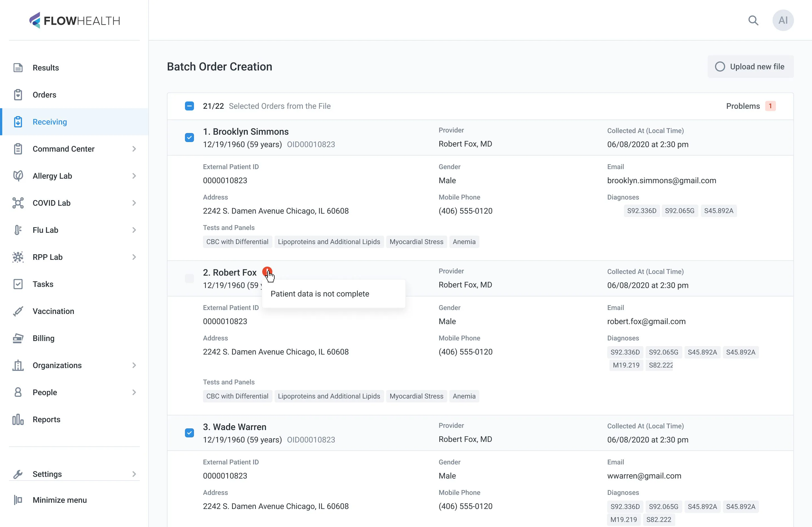
Task: Click the Flu Lab thermometer icon
Action: (x=18, y=230)
